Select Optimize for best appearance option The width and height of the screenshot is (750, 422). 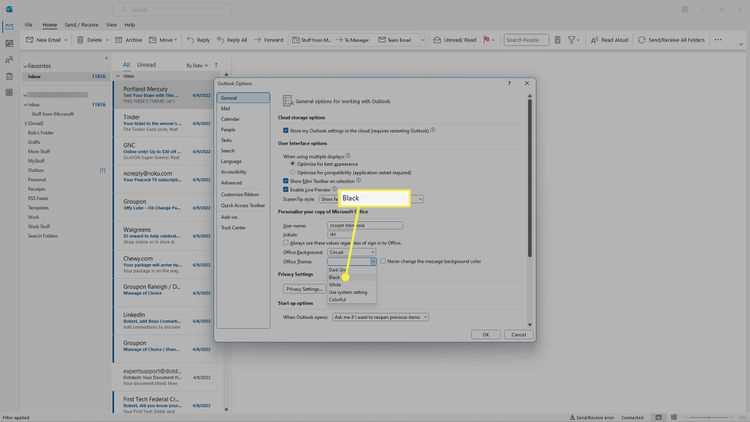pyautogui.click(x=293, y=164)
